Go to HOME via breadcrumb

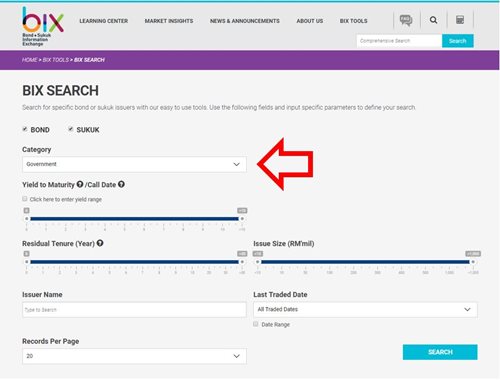pos(30,60)
